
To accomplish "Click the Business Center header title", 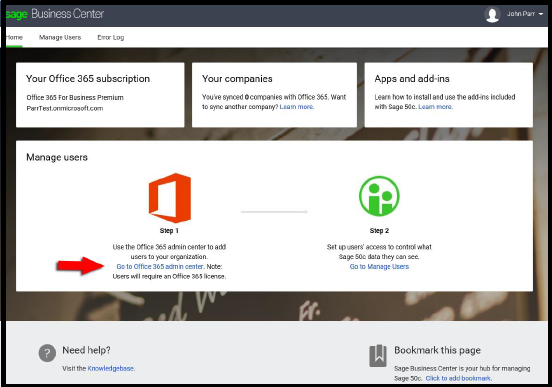I will [x=68, y=14].
